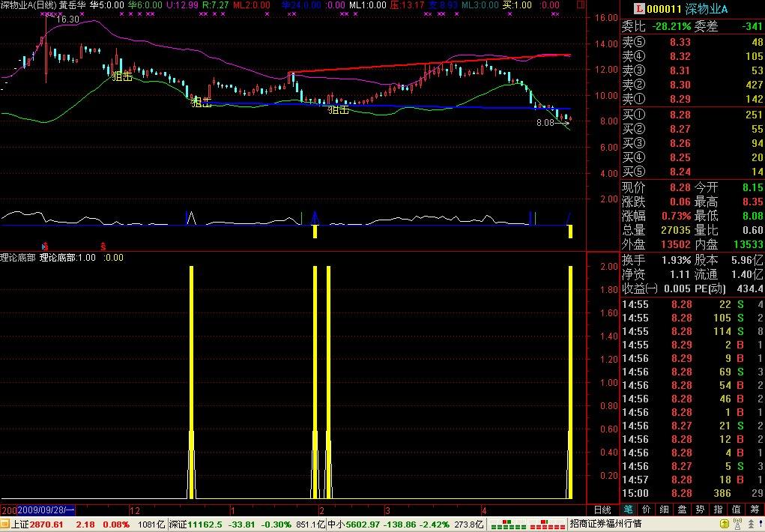Select the 指 index tab

tap(719, 510)
